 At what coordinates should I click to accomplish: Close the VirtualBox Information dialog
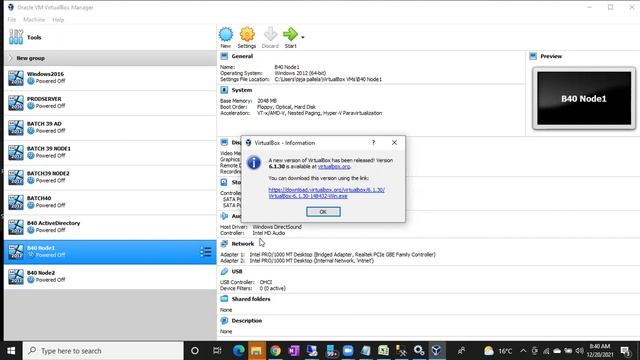[394, 142]
